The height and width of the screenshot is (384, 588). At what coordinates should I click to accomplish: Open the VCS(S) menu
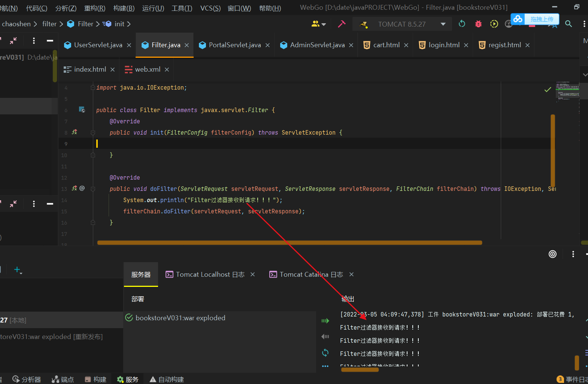pyautogui.click(x=210, y=8)
